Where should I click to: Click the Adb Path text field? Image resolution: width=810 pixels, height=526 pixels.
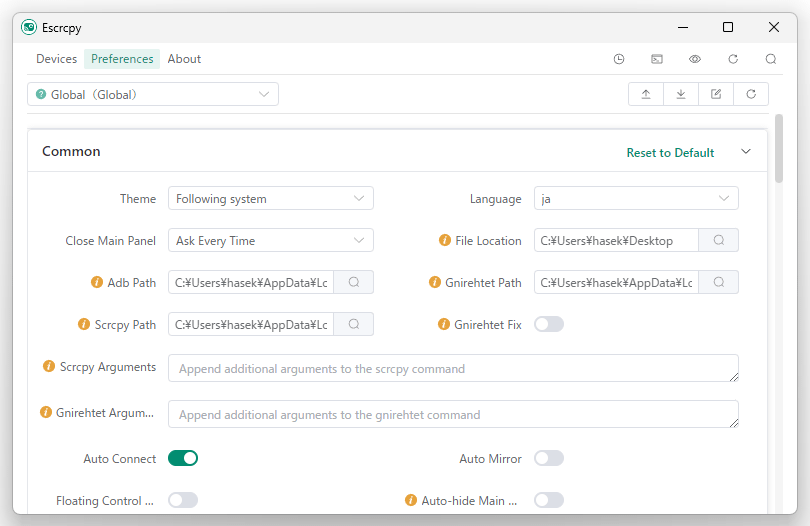(251, 282)
